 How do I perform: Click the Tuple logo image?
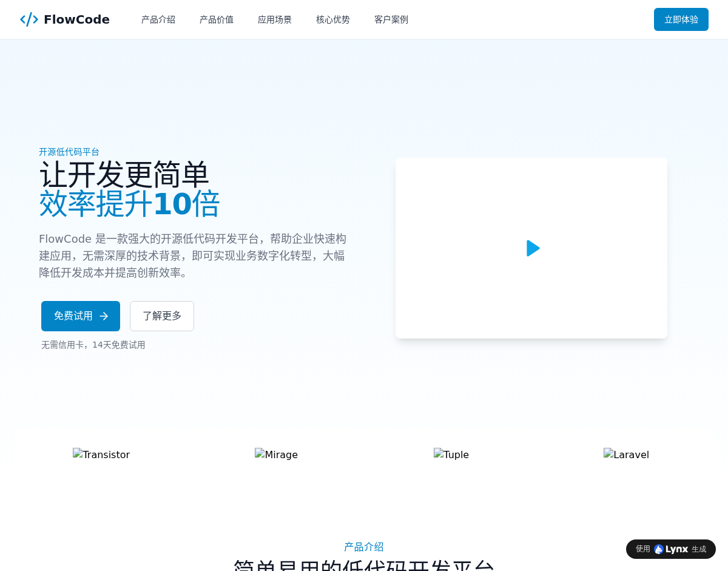pos(451,454)
